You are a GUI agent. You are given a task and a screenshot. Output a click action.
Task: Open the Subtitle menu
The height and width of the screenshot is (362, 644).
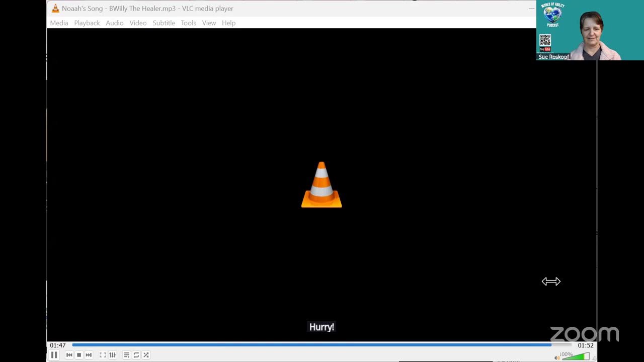pos(164,23)
